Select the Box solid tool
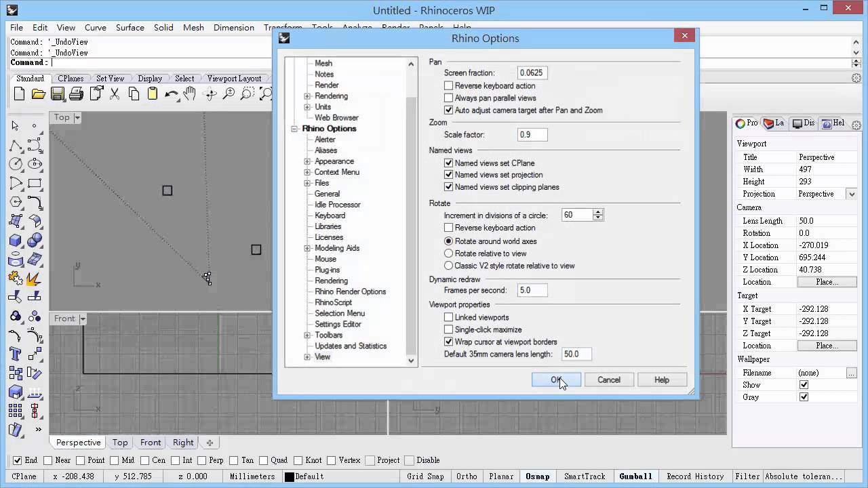The width and height of the screenshot is (868, 488). tap(15, 240)
